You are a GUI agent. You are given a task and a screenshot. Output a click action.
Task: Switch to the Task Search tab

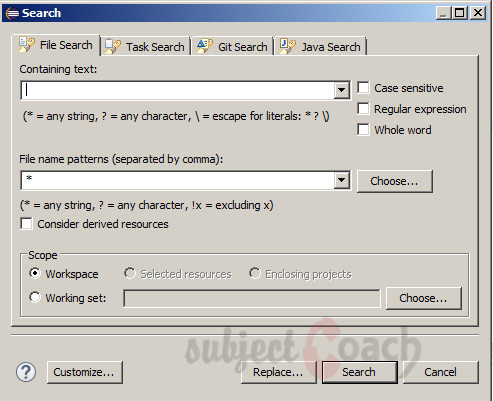tap(145, 46)
